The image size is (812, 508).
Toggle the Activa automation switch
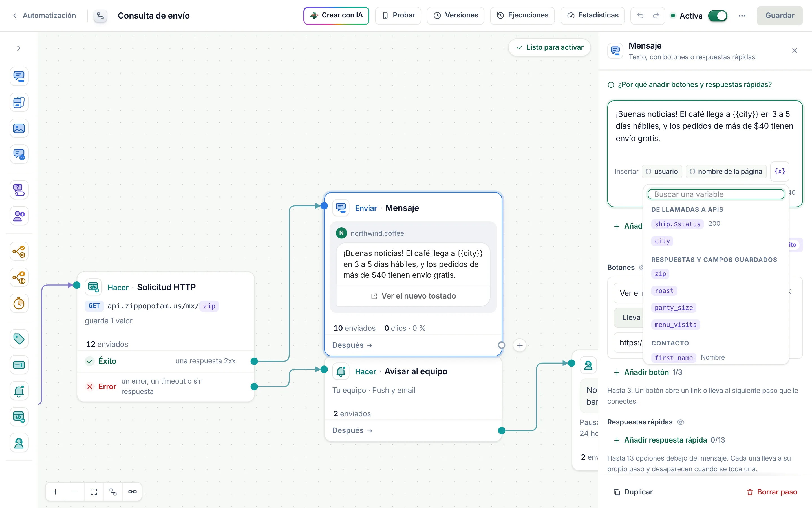pos(718,16)
